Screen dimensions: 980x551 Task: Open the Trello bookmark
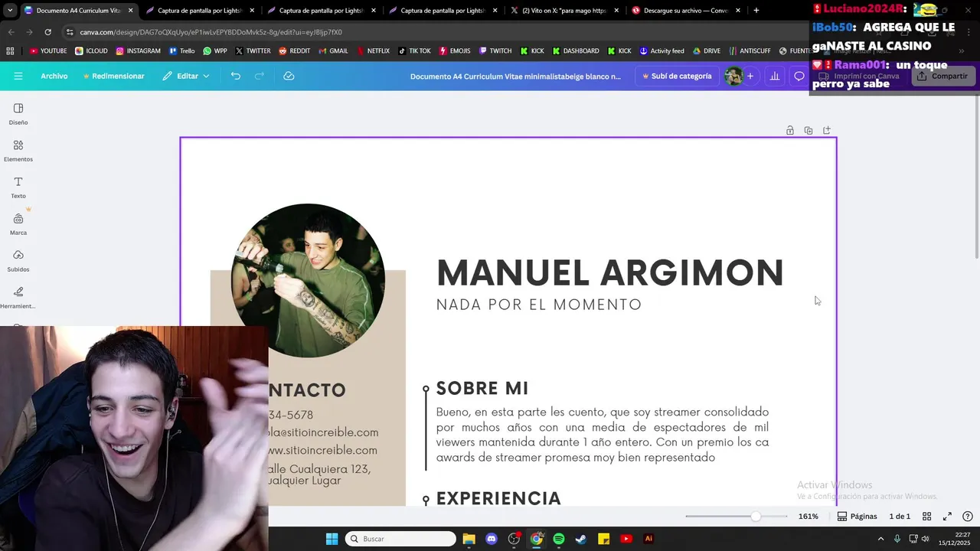point(181,51)
